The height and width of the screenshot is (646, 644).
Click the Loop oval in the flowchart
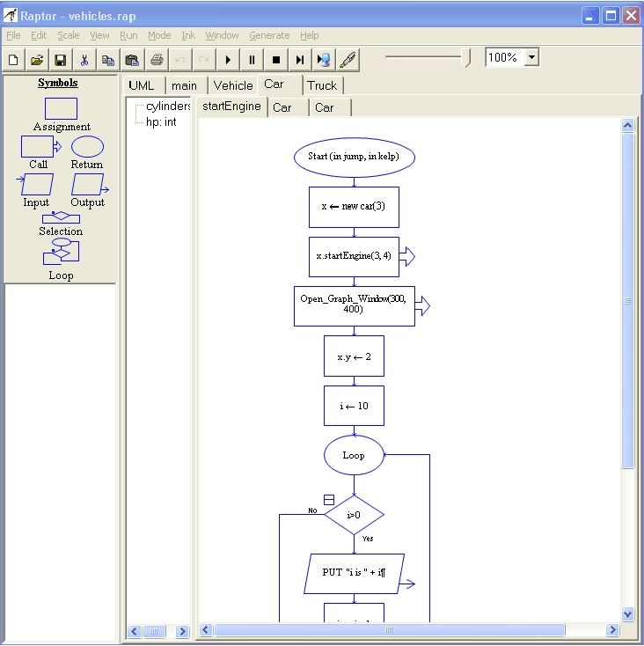point(355,455)
